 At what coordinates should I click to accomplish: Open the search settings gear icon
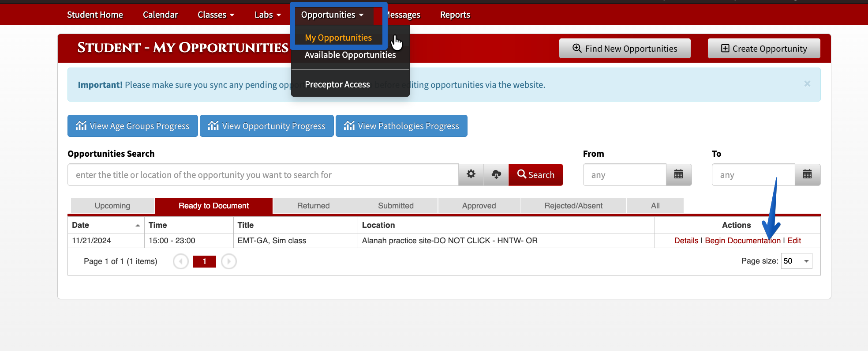click(471, 174)
